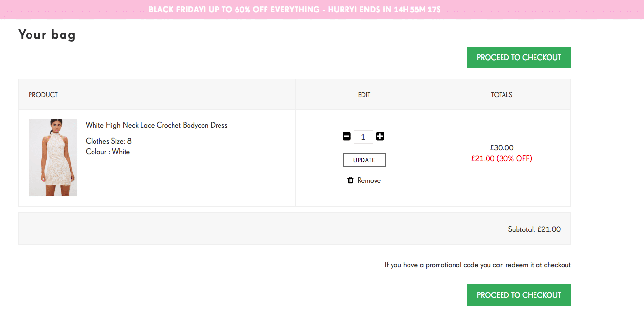Click the PRODUCT column header
Image resolution: width=644 pixels, height=327 pixels.
click(43, 95)
